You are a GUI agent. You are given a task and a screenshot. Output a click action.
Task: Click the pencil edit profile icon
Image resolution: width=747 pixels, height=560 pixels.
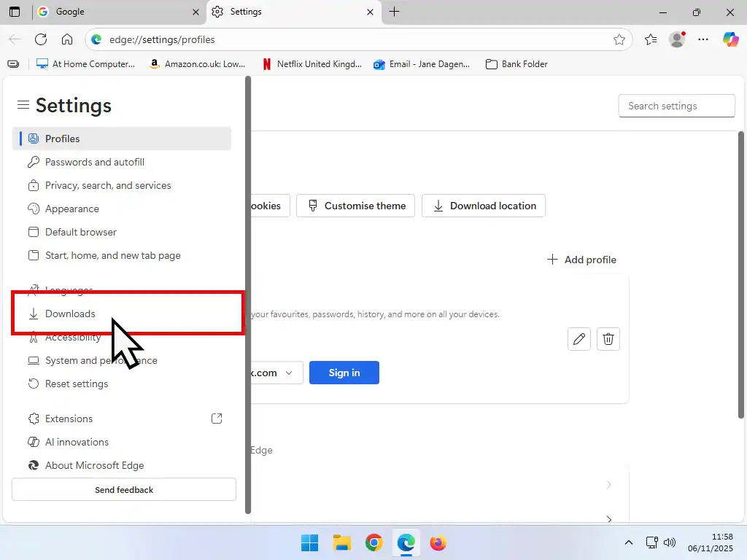point(578,339)
